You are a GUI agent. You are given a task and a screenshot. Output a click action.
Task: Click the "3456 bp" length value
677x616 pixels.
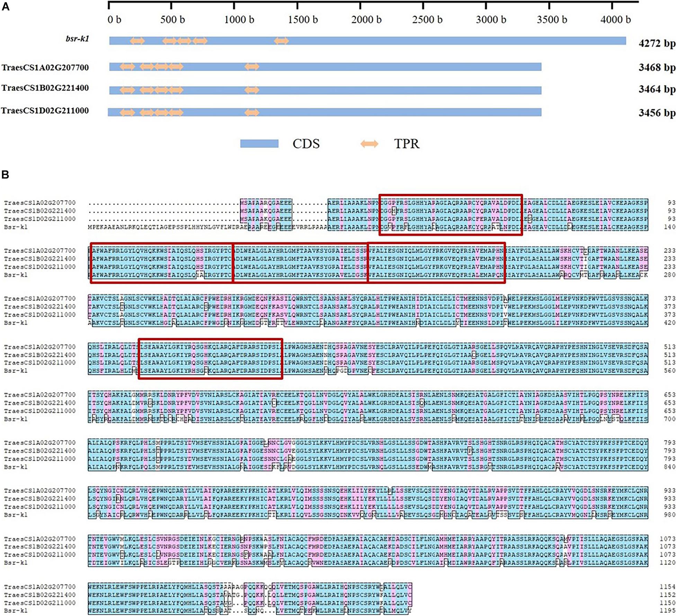pos(657,113)
